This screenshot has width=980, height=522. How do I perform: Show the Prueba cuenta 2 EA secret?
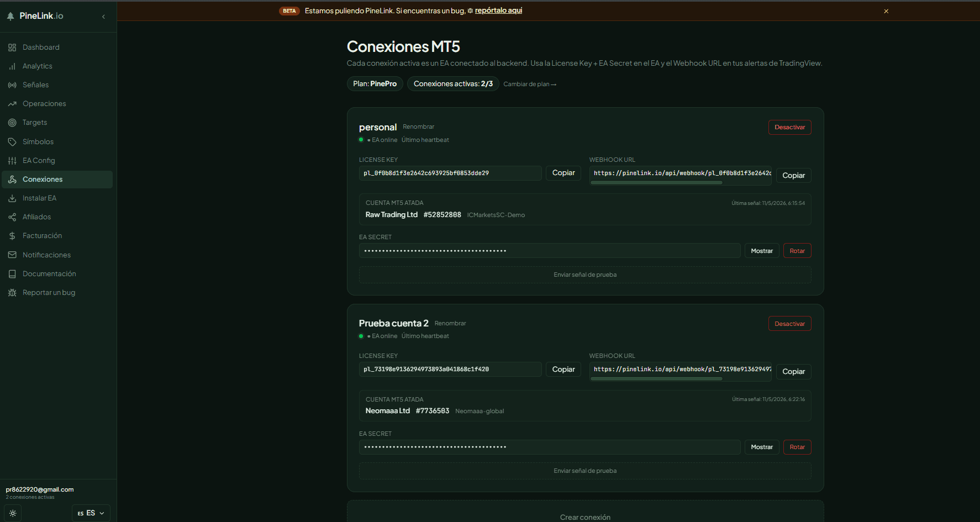[x=762, y=447]
